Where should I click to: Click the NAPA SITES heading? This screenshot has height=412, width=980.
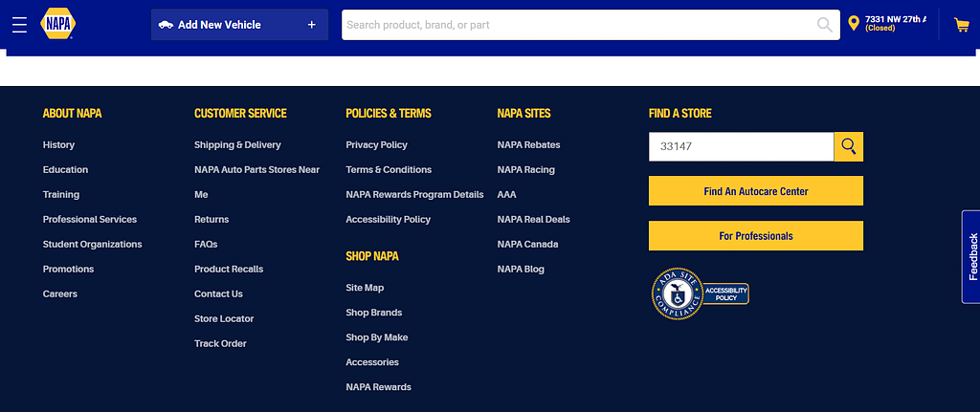pos(523,114)
